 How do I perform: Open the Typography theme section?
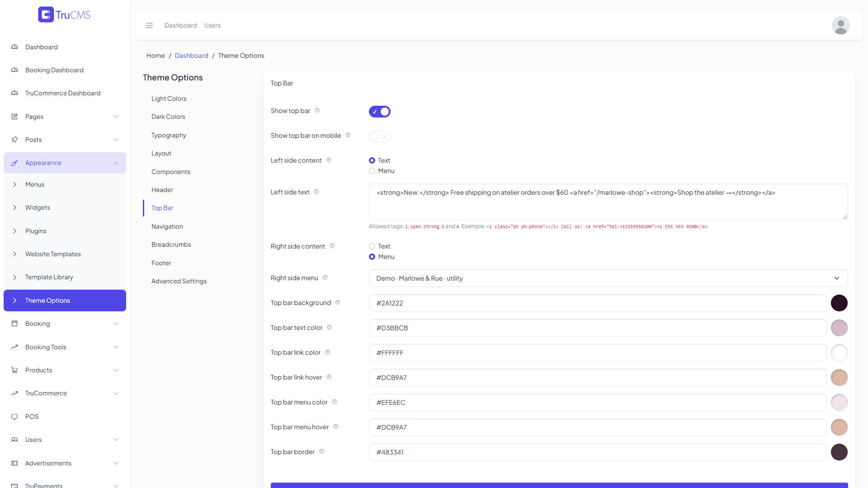(x=169, y=135)
